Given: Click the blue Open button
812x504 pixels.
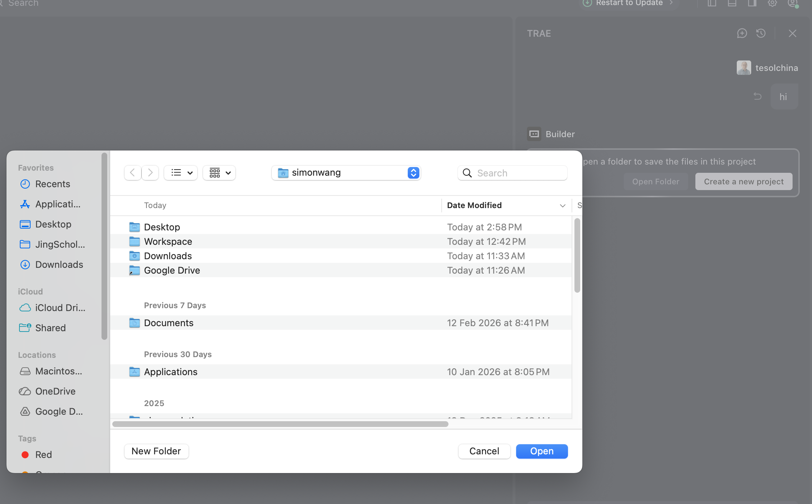Looking at the screenshot, I should [x=542, y=451].
